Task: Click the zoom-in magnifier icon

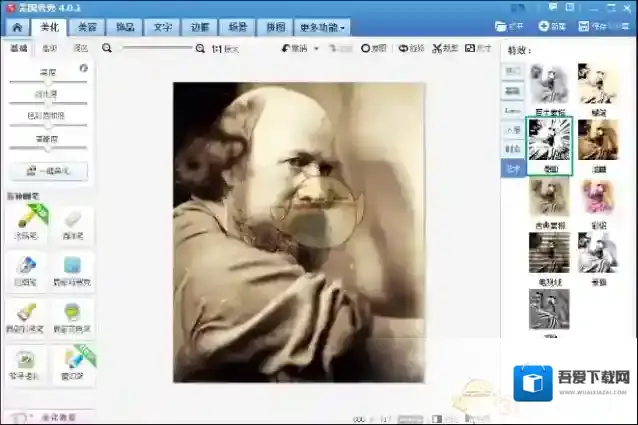Action: (x=200, y=48)
